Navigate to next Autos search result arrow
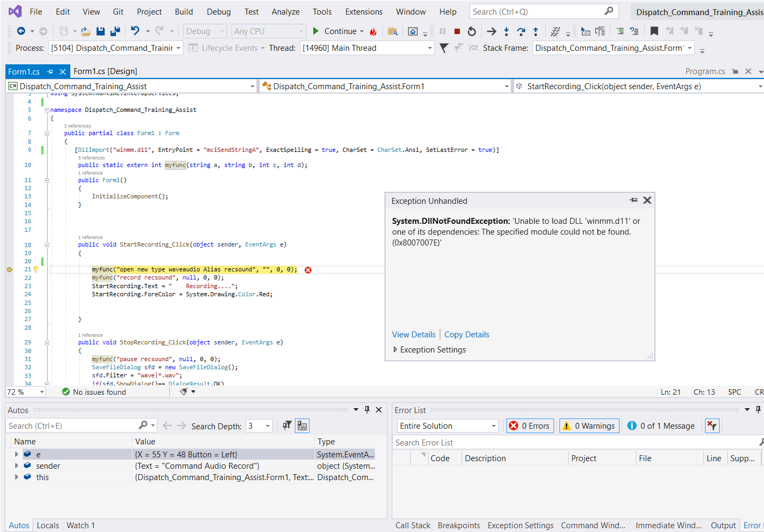 tap(181, 426)
